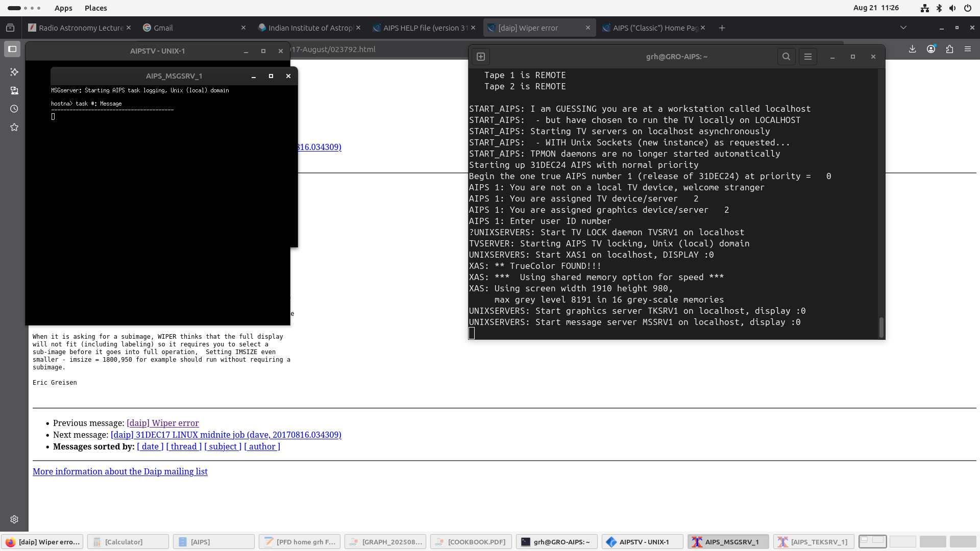The width and height of the screenshot is (980, 551).
Task: Click the terminal vertical scrollbar
Action: tap(881, 327)
